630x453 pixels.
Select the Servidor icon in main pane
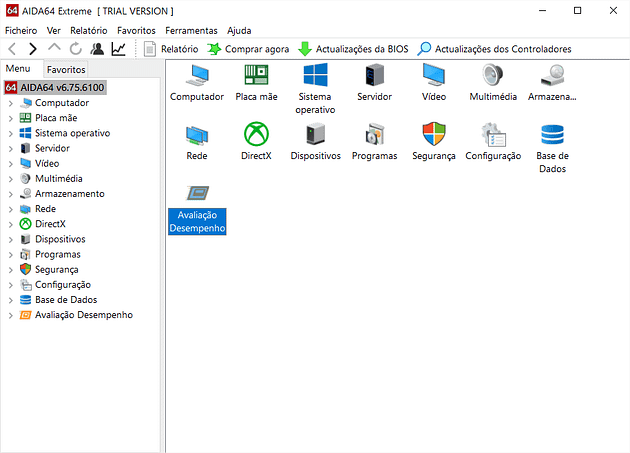coord(374,76)
